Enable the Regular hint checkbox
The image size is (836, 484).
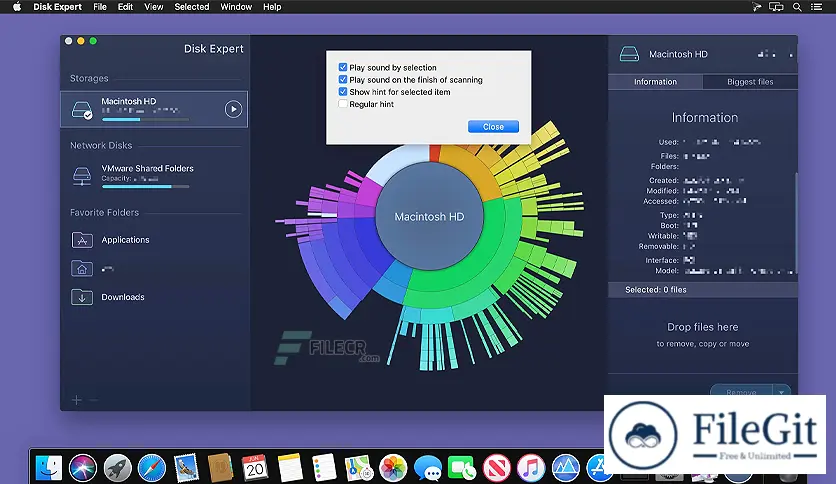click(x=343, y=104)
